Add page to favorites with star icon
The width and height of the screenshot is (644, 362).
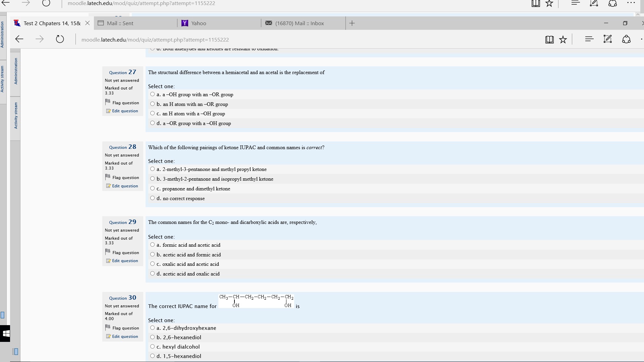[x=563, y=40]
